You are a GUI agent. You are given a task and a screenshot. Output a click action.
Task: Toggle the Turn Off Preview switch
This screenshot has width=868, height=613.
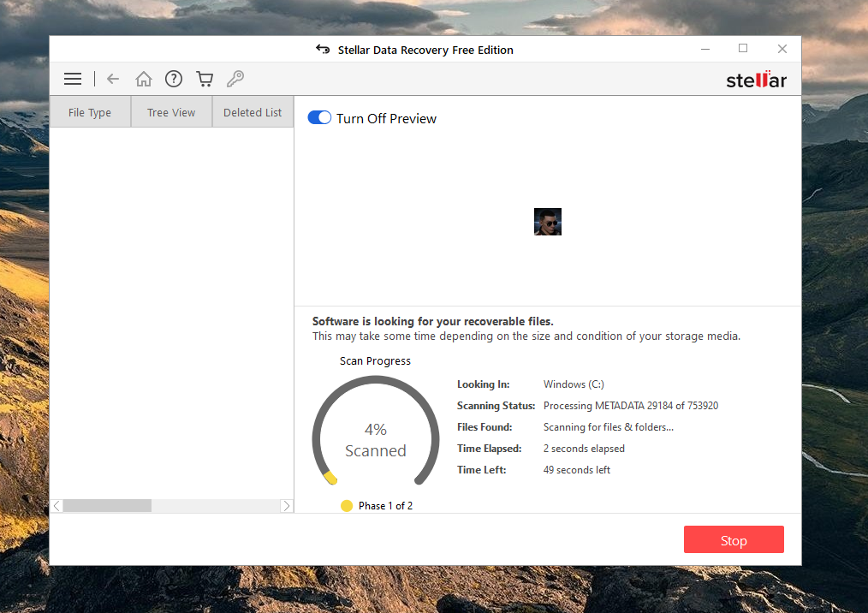pos(319,118)
